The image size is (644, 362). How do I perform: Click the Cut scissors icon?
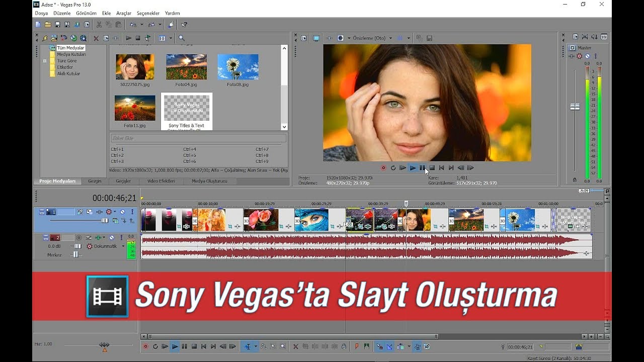[99, 24]
